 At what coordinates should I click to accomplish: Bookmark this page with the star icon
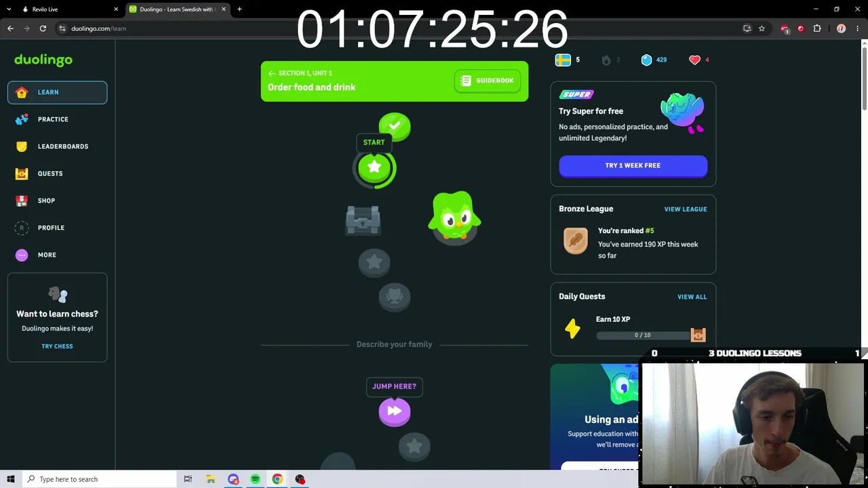click(762, 28)
